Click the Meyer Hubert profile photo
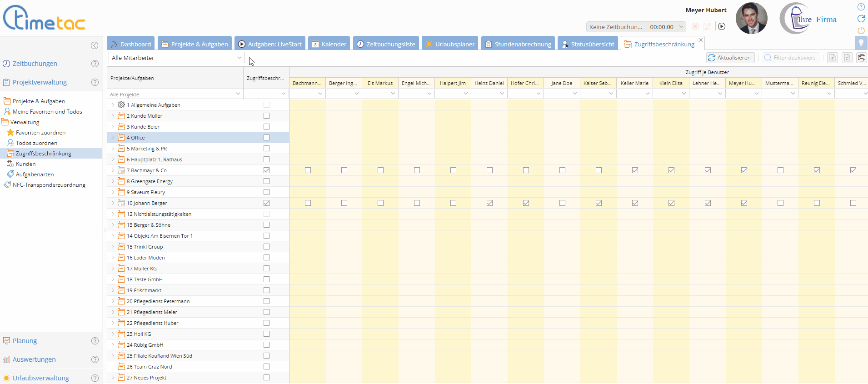Screen dimensions: 868x384 click(751, 19)
